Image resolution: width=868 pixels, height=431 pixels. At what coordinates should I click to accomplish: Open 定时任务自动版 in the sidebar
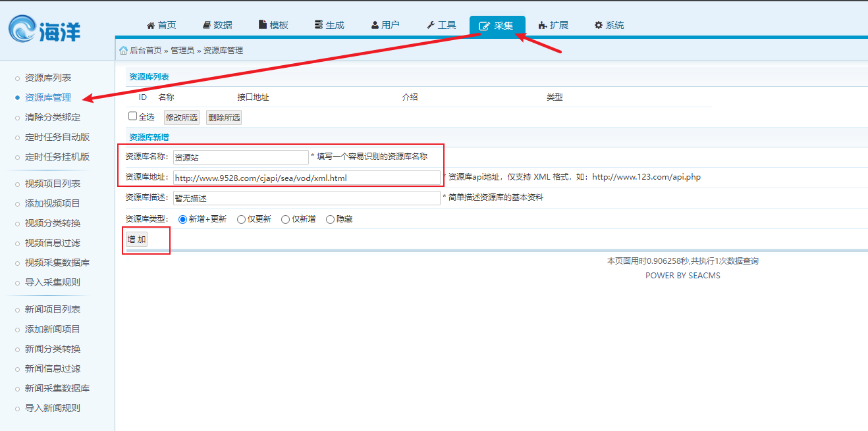(x=57, y=137)
